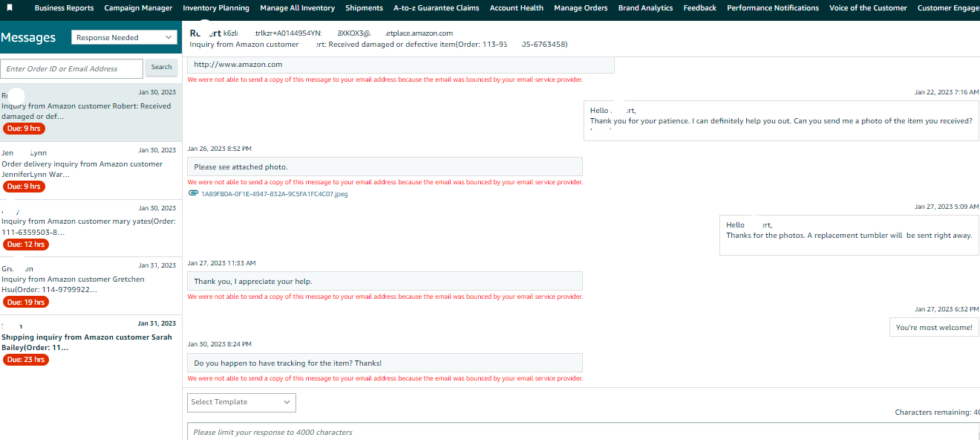Screen dimensions: 980x440
Task: Click the Characters remaining counter
Action: coord(937,412)
